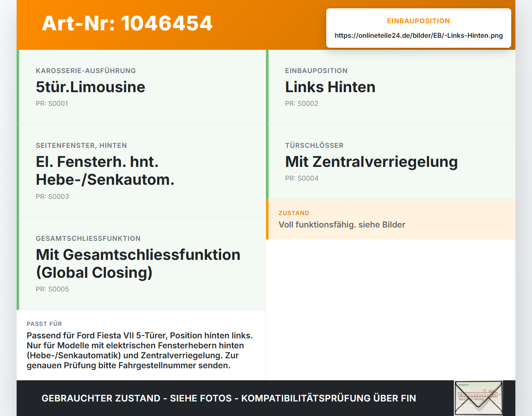Open the Links-Hinten.png image URL
This screenshot has width=532, height=416.
coord(419,35)
